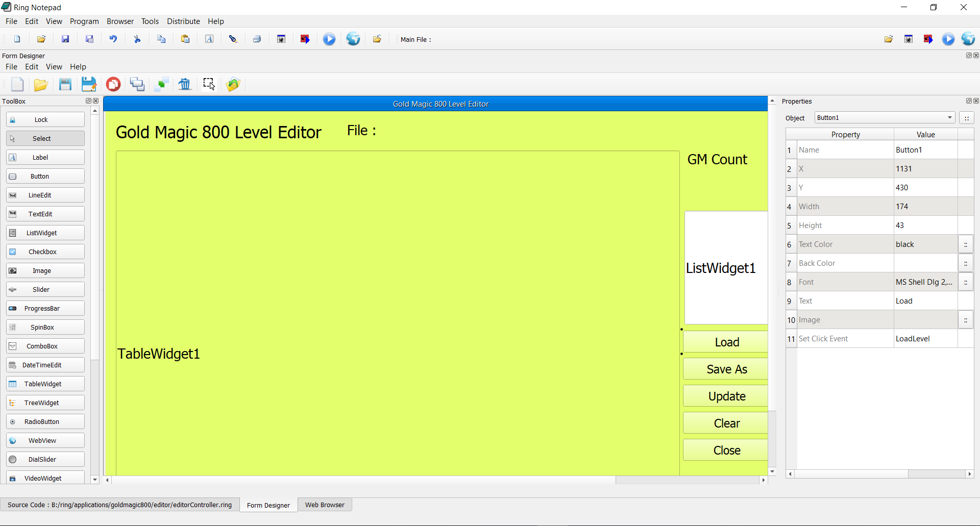
Task: Click the Select objects dashed rectangle icon
Action: tap(209, 84)
